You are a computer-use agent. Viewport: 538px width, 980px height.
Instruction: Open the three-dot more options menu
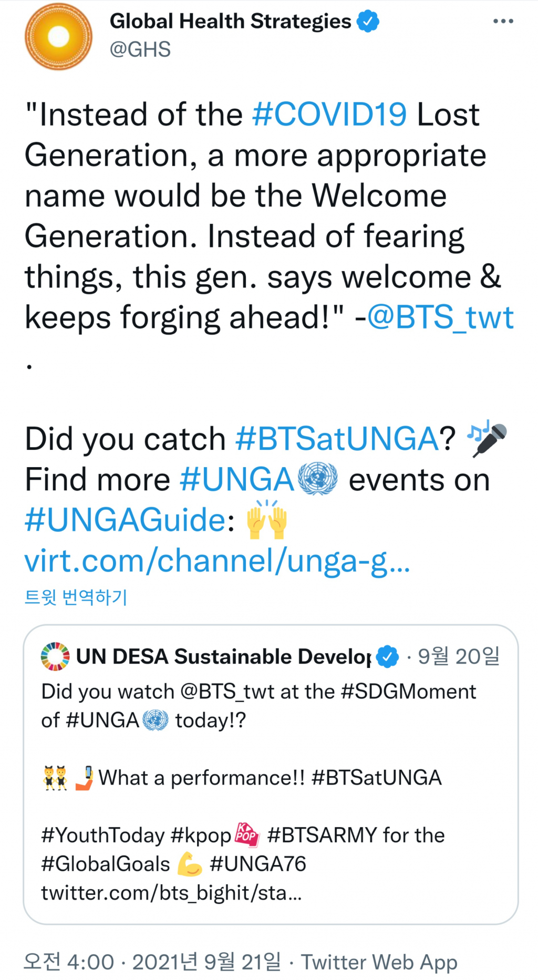pyautogui.click(x=503, y=21)
